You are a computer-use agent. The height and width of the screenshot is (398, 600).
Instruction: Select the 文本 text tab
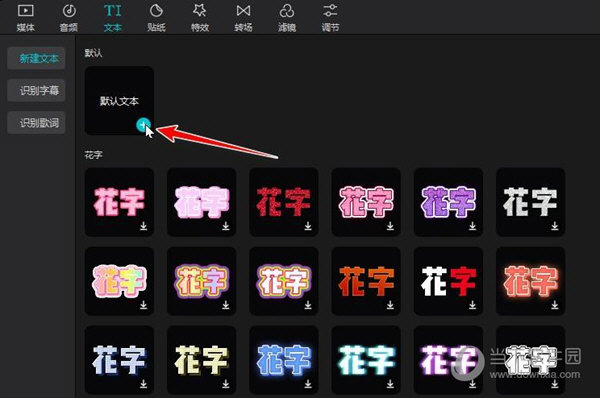112,18
